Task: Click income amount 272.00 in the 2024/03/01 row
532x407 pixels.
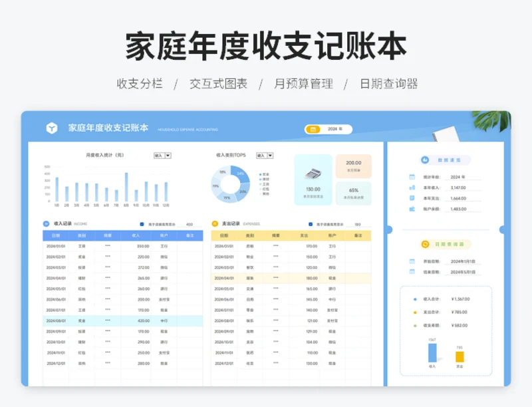Action: (144, 267)
